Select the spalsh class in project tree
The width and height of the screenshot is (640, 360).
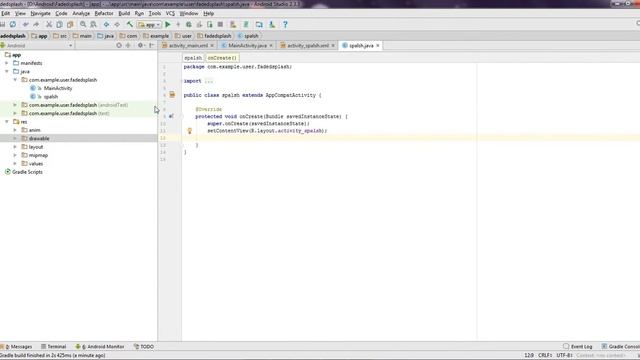(x=51, y=97)
